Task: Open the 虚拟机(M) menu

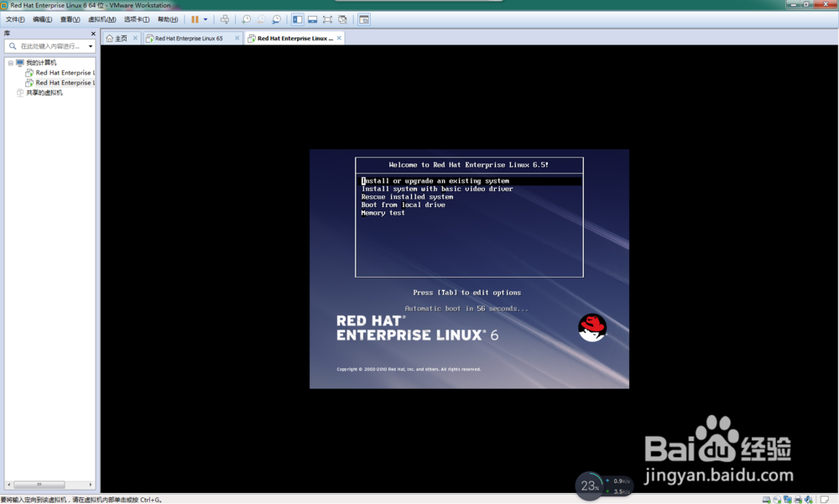Action: pyautogui.click(x=102, y=19)
